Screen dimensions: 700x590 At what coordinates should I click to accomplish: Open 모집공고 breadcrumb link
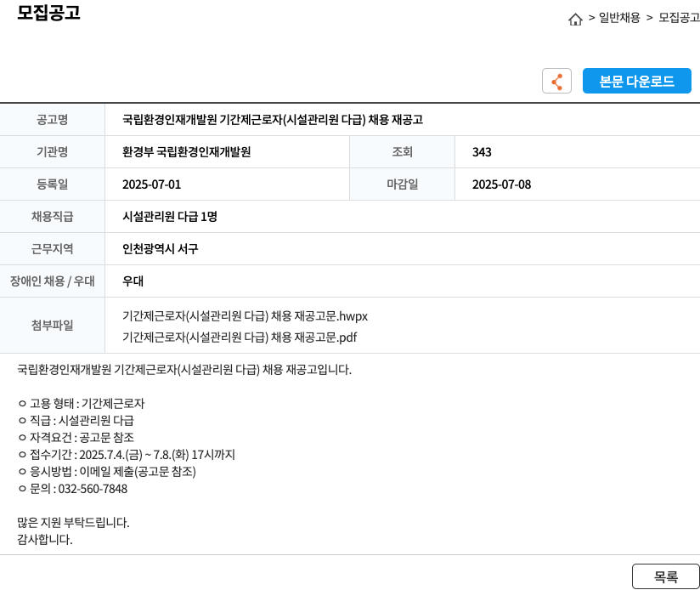coord(679,18)
